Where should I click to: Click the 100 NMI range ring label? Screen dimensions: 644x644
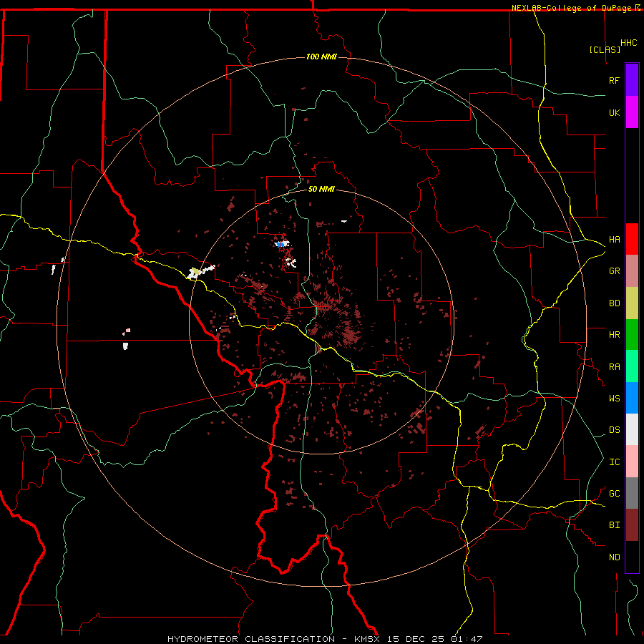tap(321, 57)
